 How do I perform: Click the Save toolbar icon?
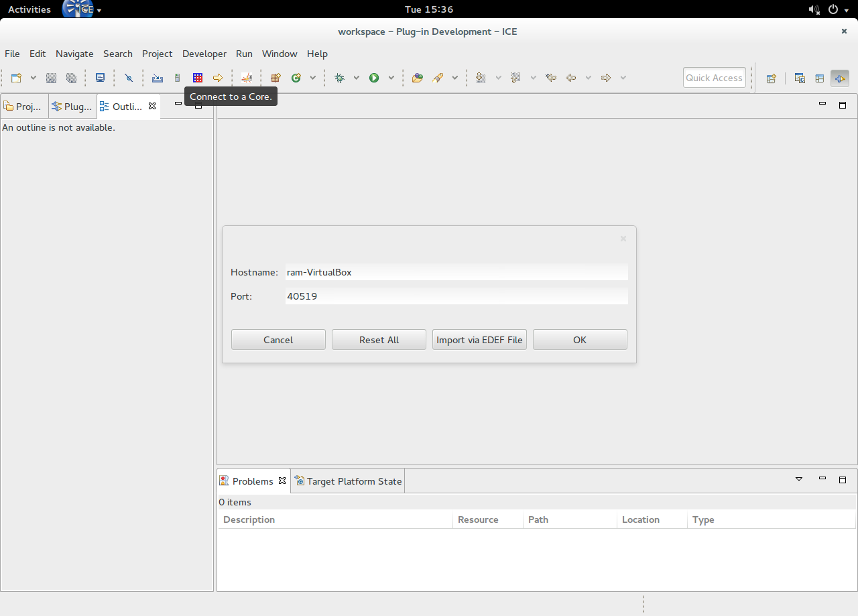point(51,78)
